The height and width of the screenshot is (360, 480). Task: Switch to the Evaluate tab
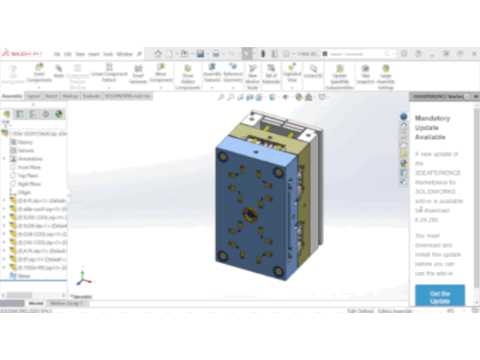point(91,96)
